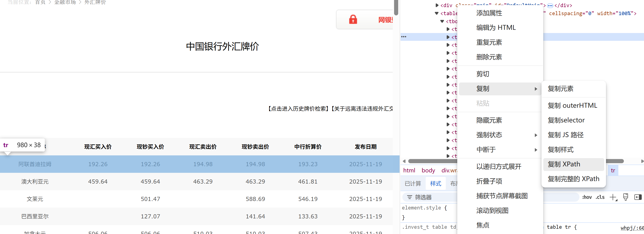Select the paintbrush icon in Styles toolbar
Image resolution: width=644 pixels, height=234 pixels.
point(626,197)
